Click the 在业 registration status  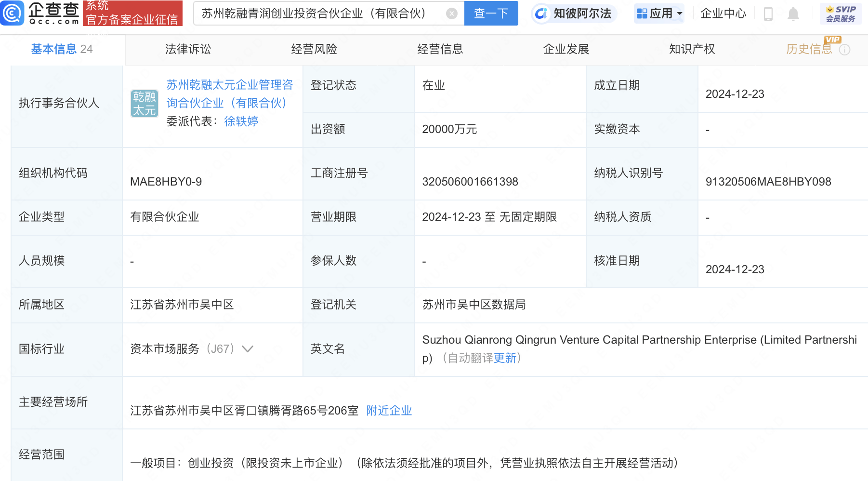coord(434,85)
